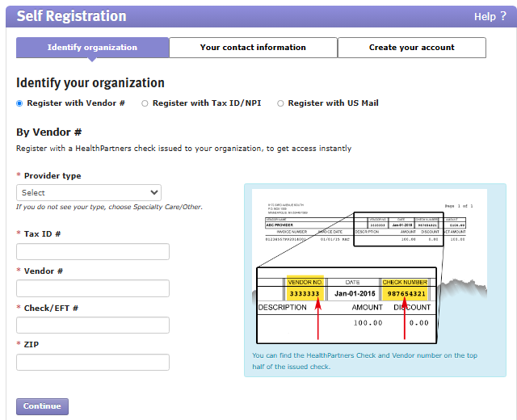
Task: Go to Create your account tab
Action: (x=412, y=48)
